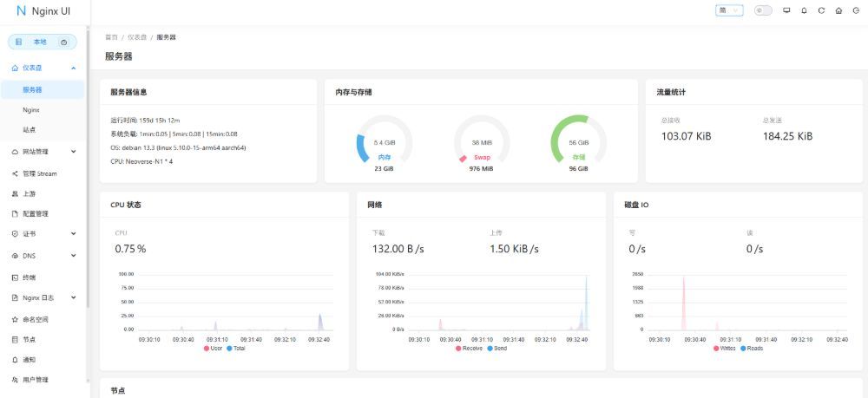Click the star icon for 命名空间

pos(15,319)
